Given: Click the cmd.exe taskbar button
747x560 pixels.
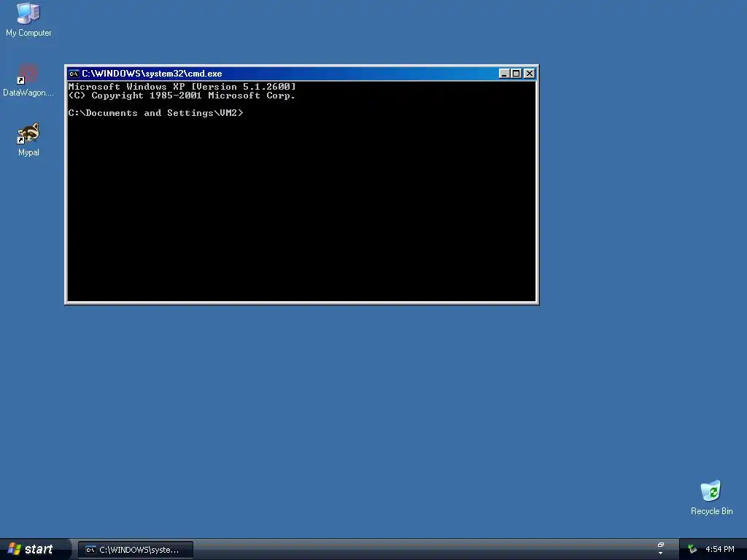Looking at the screenshot, I should pos(135,550).
